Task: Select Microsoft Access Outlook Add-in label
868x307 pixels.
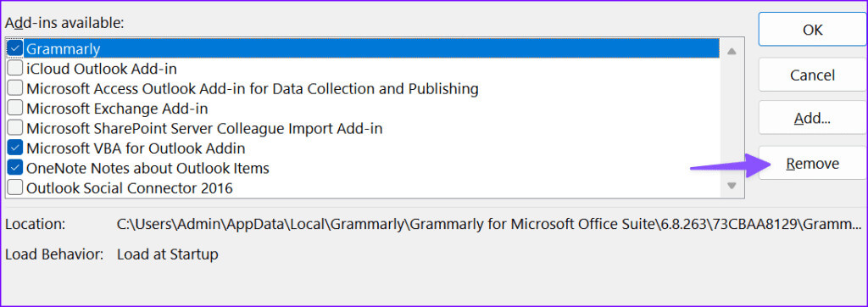Action: click(x=253, y=89)
